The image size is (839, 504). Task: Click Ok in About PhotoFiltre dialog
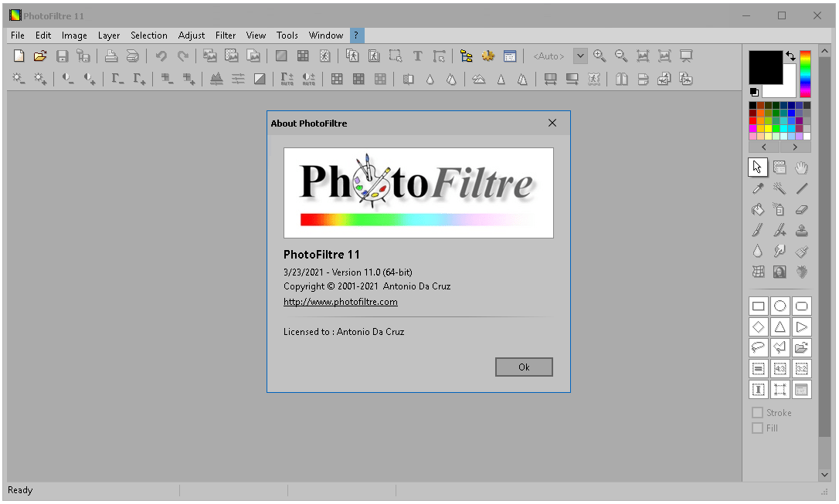pos(524,367)
